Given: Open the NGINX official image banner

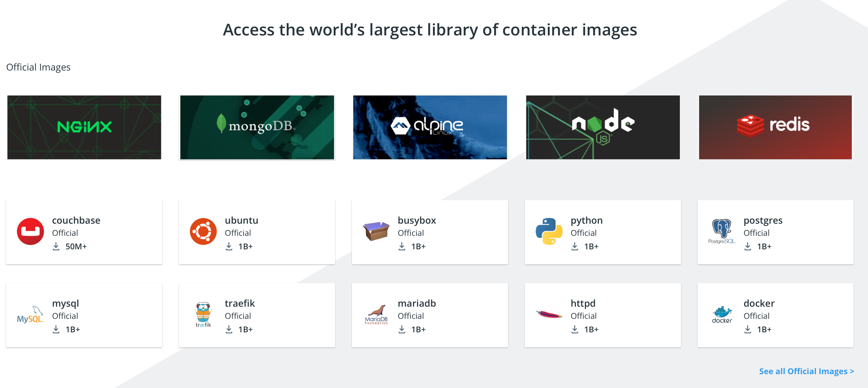Looking at the screenshot, I should [84, 127].
